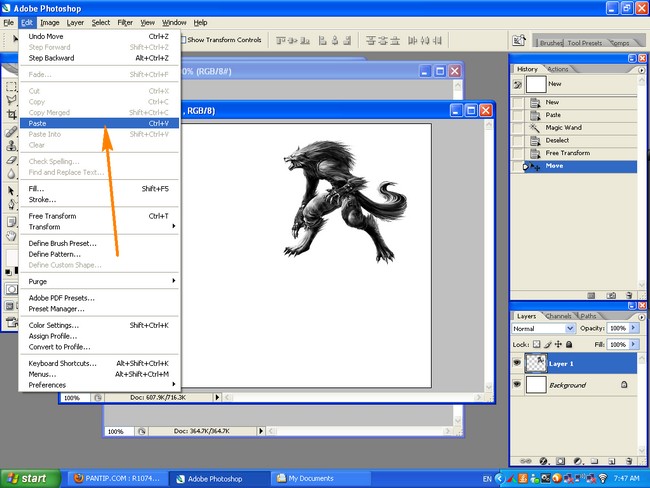Add a layer style in Layers panel

point(544,461)
